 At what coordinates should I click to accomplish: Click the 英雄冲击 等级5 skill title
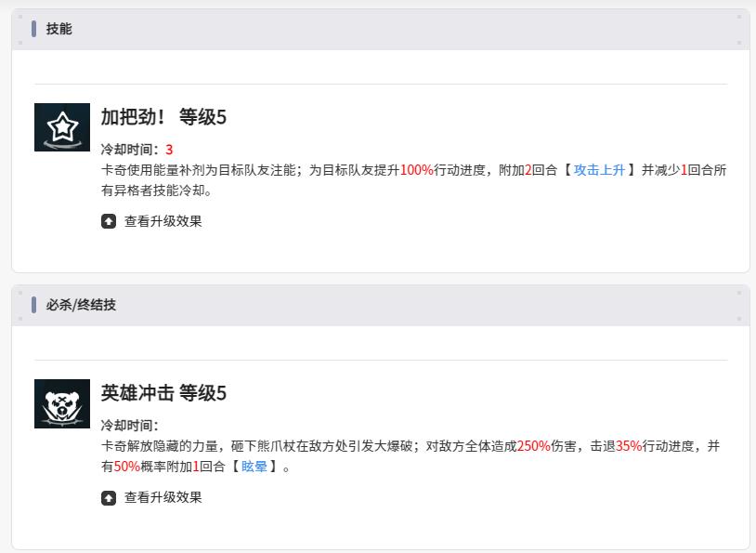(x=163, y=393)
